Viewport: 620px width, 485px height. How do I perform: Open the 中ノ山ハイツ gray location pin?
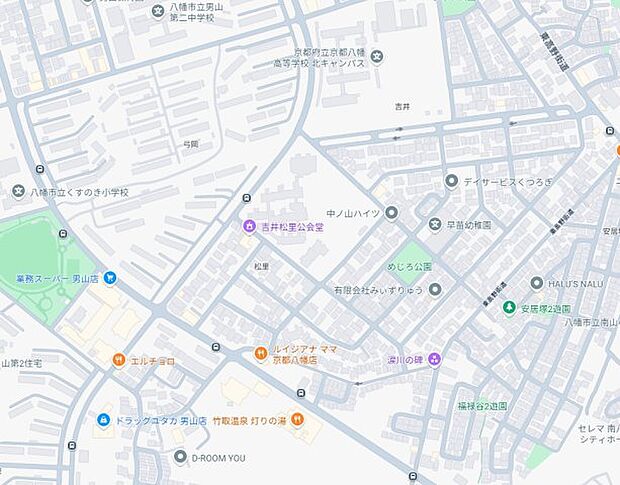[391, 213]
